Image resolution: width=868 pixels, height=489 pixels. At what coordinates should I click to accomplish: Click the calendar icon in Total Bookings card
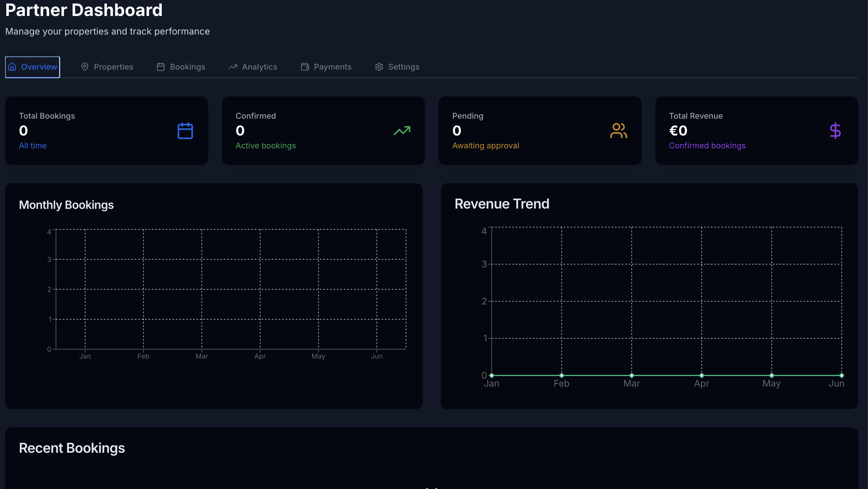[x=185, y=131]
